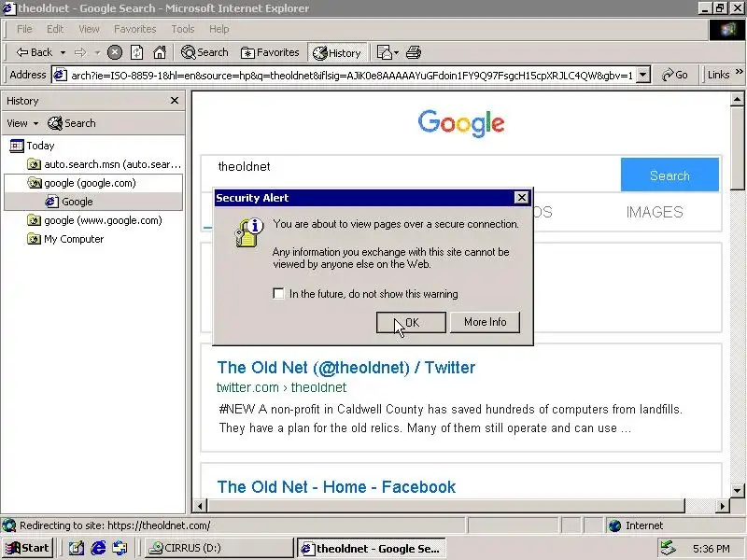Open the File menu
Viewport: 747px width, 560px height.
click(24, 29)
